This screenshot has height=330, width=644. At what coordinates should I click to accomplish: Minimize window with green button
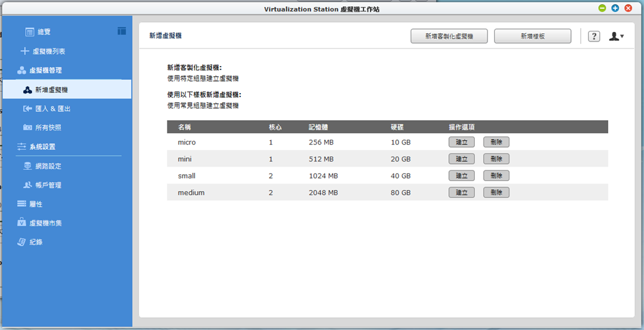pos(602,8)
